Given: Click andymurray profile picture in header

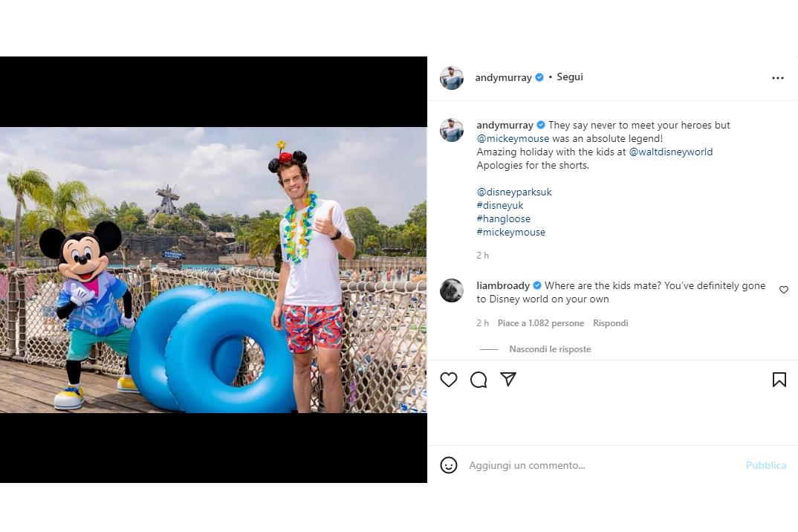Looking at the screenshot, I should (x=452, y=77).
